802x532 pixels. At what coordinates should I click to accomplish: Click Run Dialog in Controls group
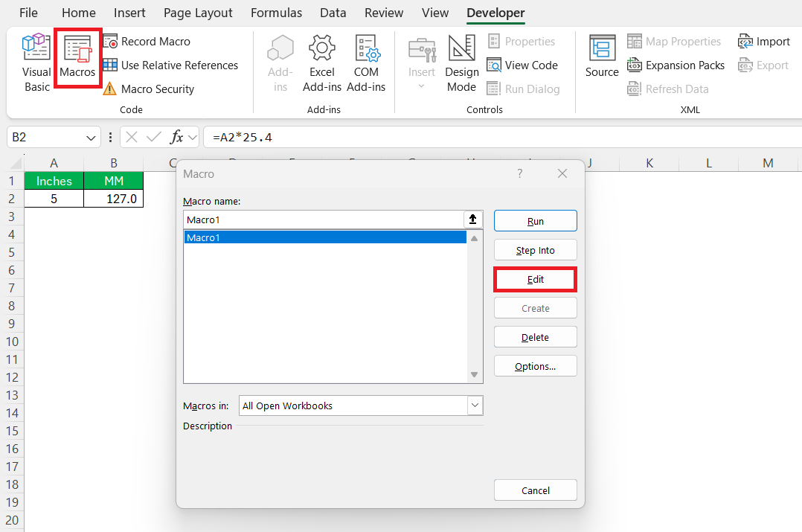point(523,89)
